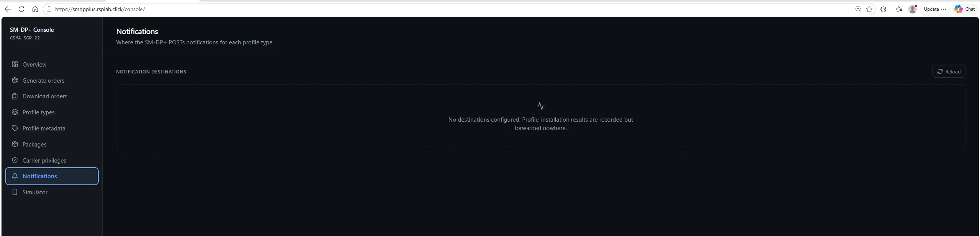Select the Notifications menu item

pyautogui.click(x=52, y=176)
